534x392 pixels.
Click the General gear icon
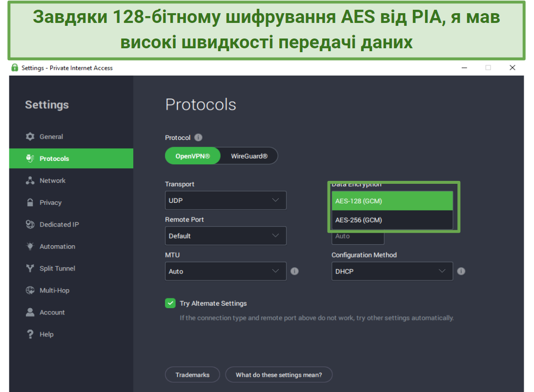pyautogui.click(x=30, y=137)
